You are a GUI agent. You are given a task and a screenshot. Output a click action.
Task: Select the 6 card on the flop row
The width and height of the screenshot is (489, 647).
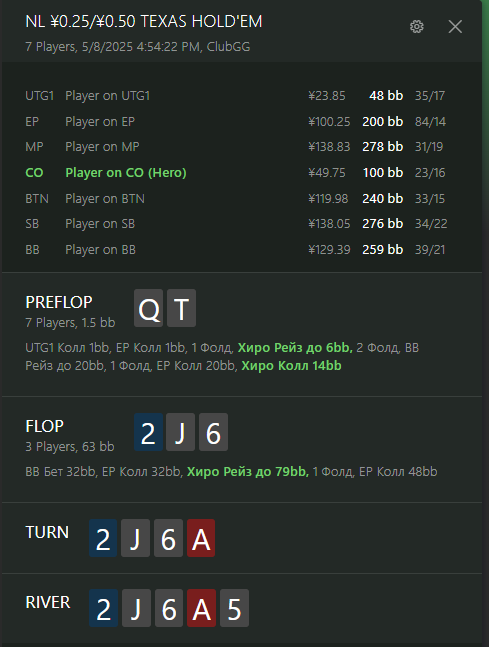pyautogui.click(x=213, y=432)
